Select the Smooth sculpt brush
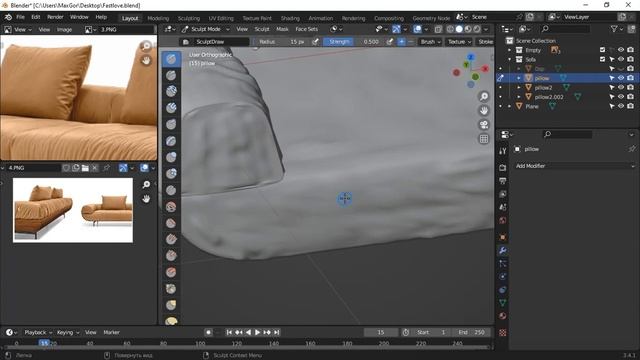640x360 pixels. click(171, 207)
